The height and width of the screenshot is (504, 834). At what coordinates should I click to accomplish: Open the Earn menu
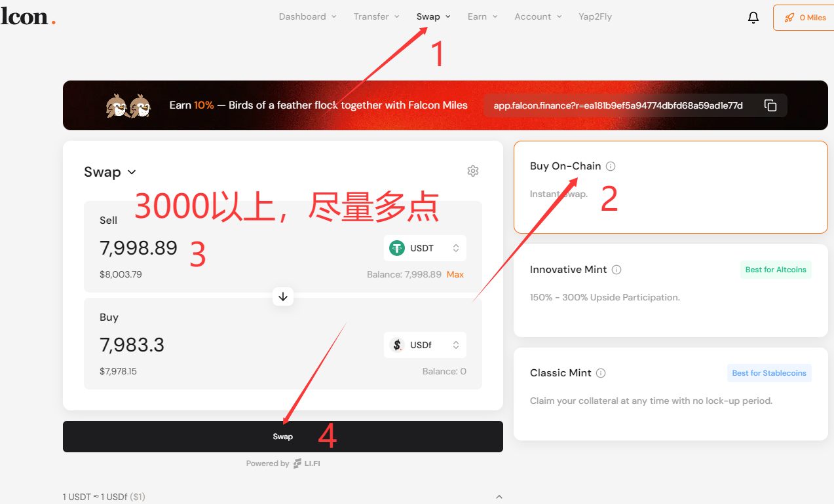(483, 17)
